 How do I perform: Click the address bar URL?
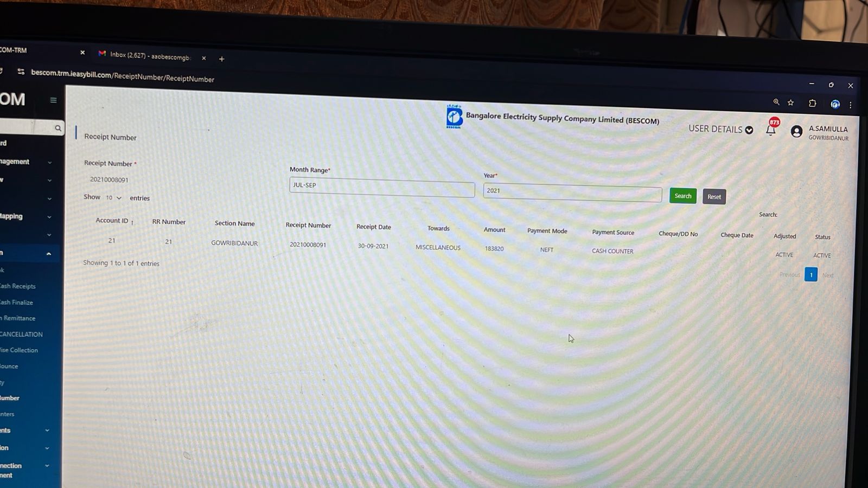pos(123,75)
